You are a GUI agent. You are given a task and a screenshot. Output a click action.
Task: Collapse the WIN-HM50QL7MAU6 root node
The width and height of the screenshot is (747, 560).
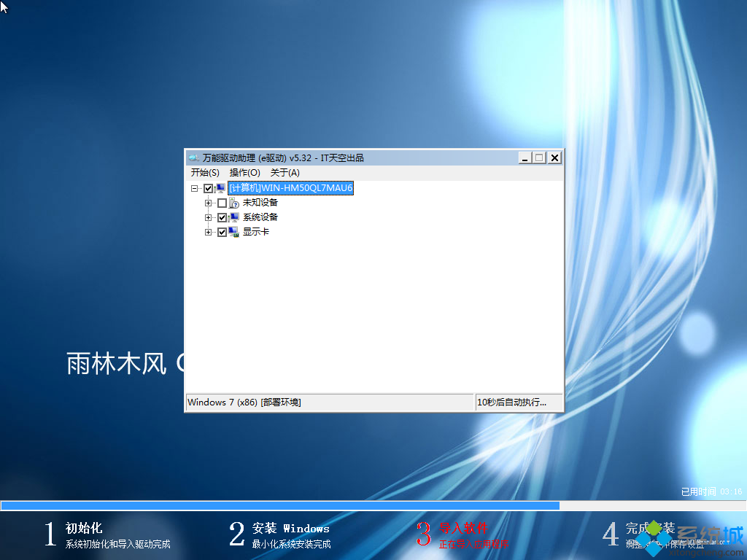(x=193, y=188)
